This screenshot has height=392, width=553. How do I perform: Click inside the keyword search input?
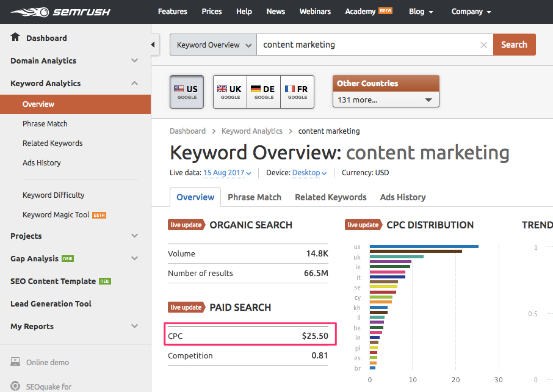coord(366,44)
